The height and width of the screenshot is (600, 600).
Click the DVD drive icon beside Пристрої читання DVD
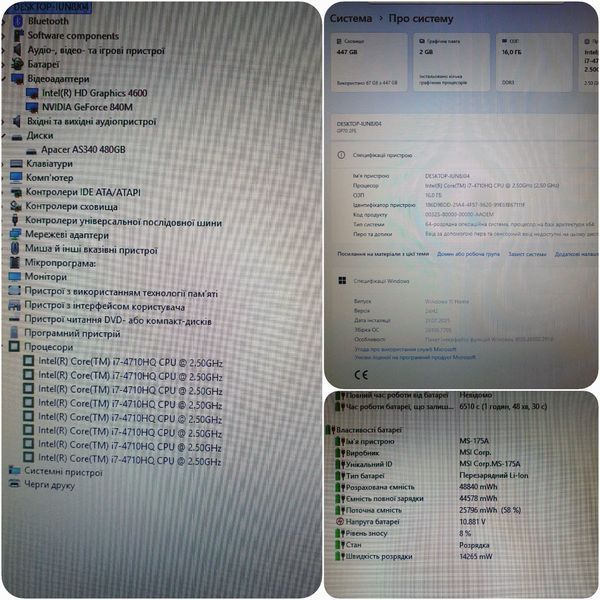point(14,319)
